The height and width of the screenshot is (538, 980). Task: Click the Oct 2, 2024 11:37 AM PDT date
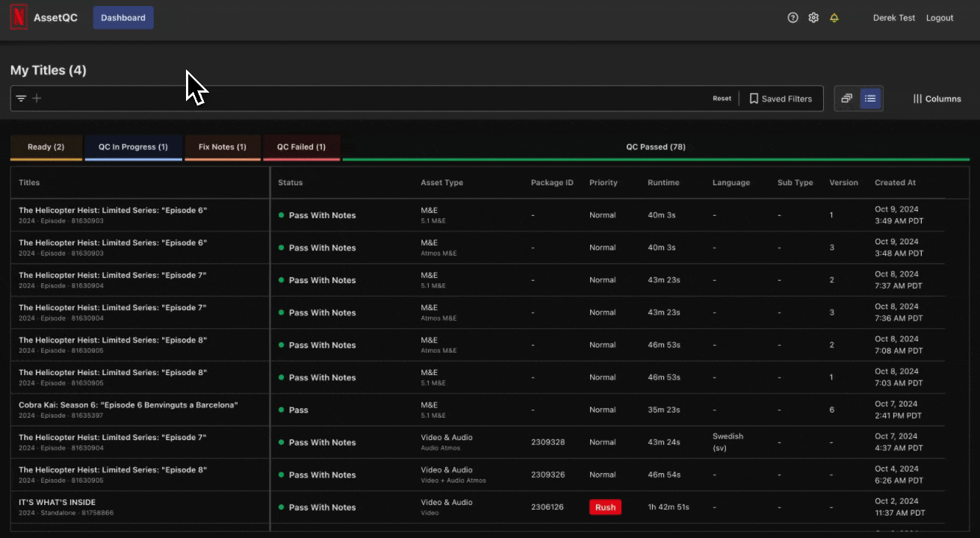[x=900, y=507]
